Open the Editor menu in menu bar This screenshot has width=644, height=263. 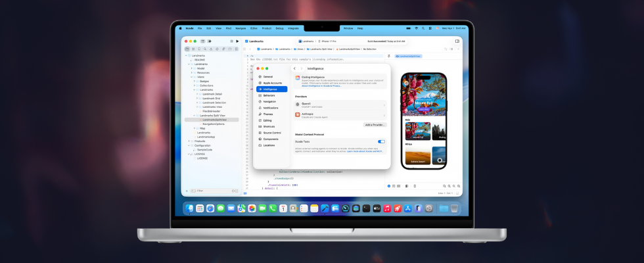pos(254,28)
